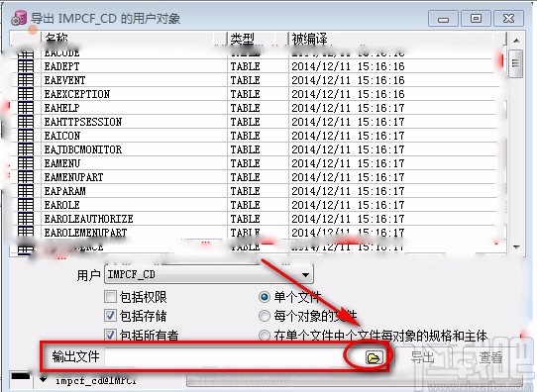Click the 导出 button

point(422,357)
